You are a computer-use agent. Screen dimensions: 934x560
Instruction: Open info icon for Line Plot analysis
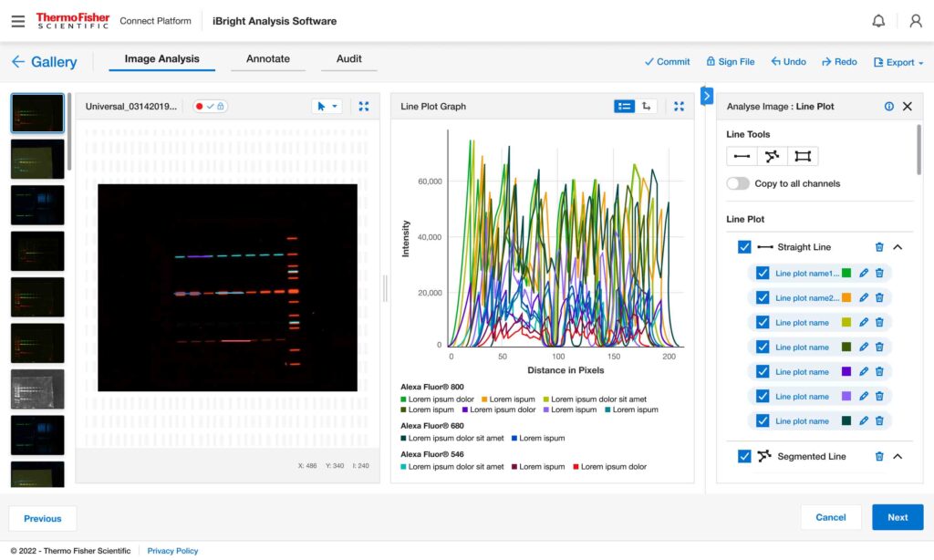point(888,106)
